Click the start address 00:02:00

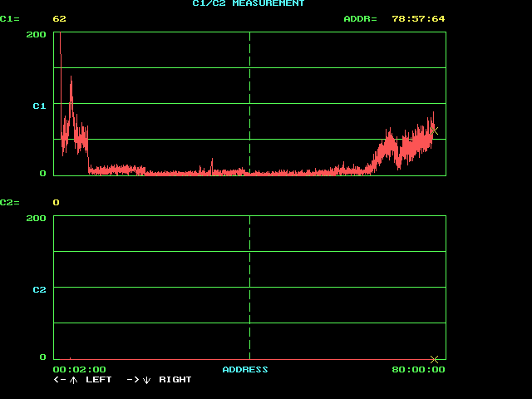pos(80,369)
